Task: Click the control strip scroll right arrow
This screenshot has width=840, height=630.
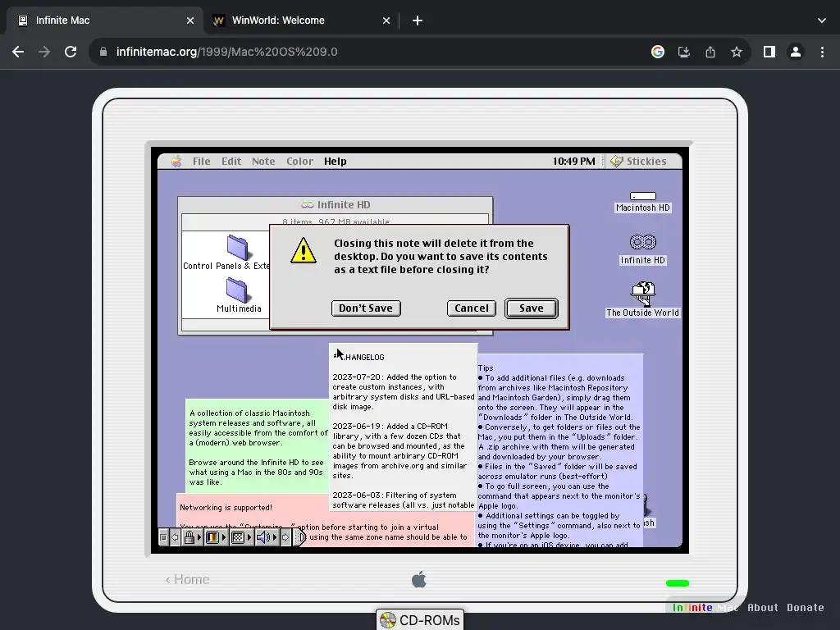Action: [x=285, y=537]
